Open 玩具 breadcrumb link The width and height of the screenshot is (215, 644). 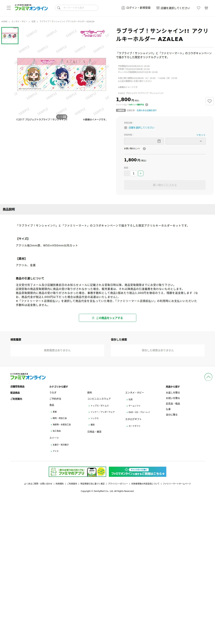(33, 22)
